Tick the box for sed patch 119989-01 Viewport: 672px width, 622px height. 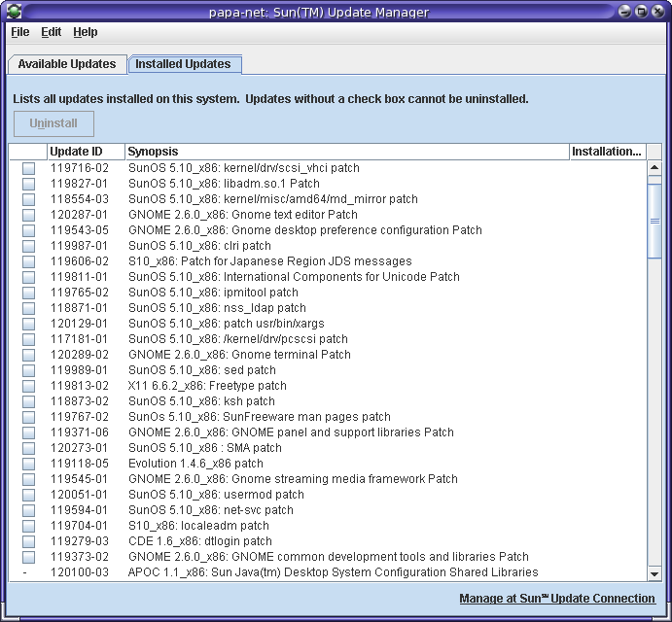pos(29,370)
